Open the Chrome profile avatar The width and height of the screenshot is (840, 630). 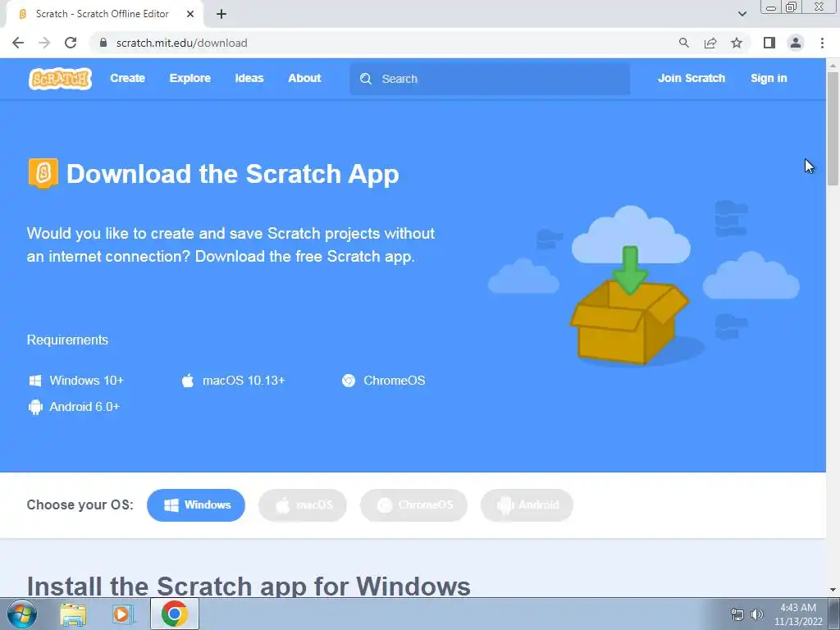click(796, 43)
